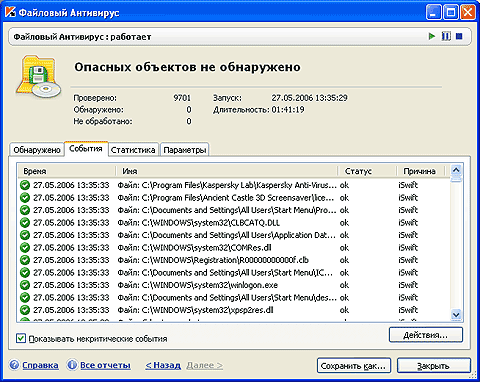This screenshot has height=382, width=480.
Task: Click green check icon for COMRes.dll row
Action: (25, 248)
